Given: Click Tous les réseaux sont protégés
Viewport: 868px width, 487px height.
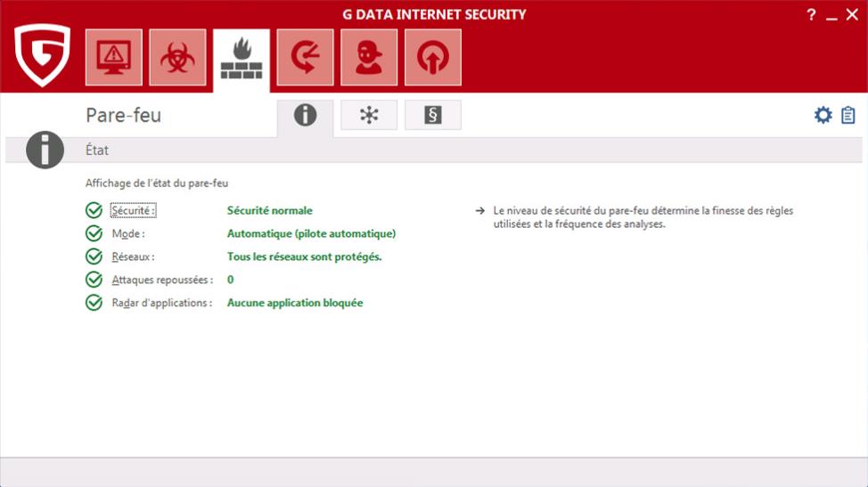Looking at the screenshot, I should 305,257.
